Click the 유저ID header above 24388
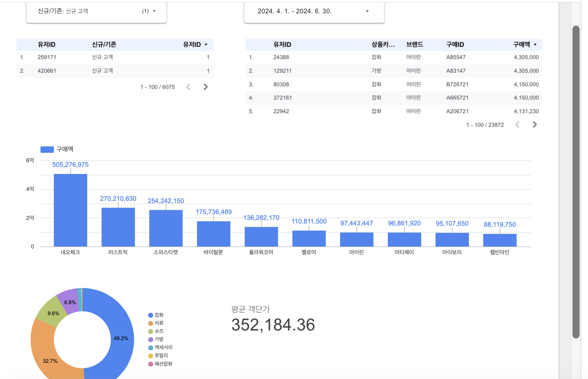This screenshot has width=588, height=379. (282, 45)
